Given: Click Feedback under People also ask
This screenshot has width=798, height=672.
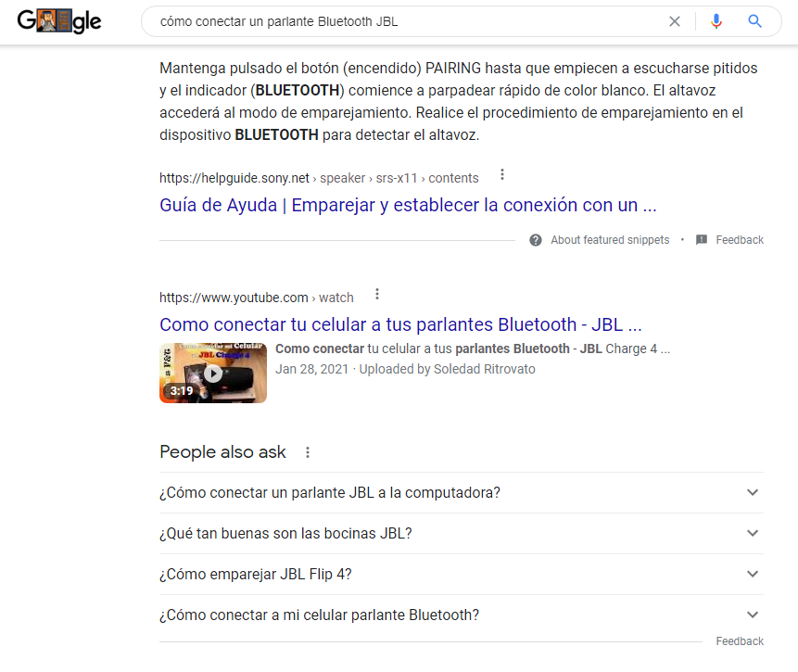Looking at the screenshot, I should [739, 640].
